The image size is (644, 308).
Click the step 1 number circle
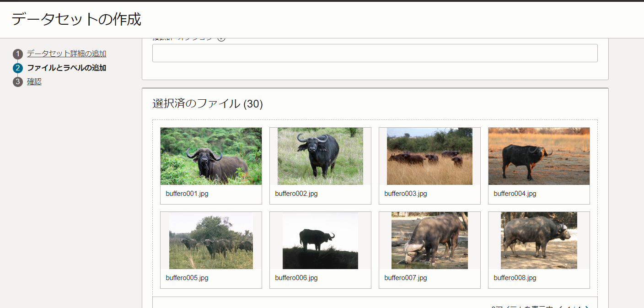coord(18,54)
